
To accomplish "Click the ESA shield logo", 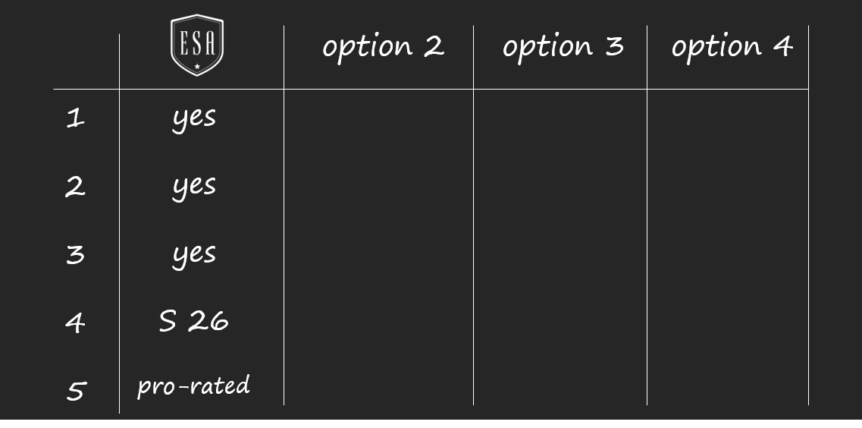I will [x=197, y=45].
